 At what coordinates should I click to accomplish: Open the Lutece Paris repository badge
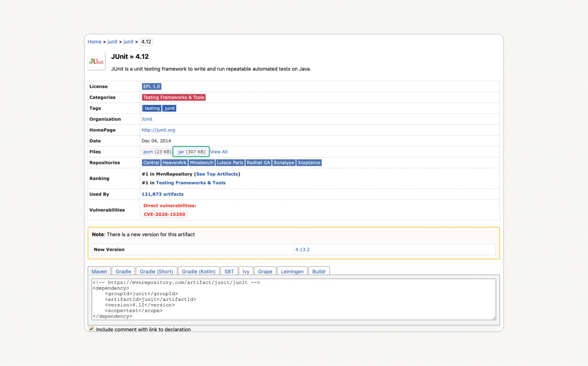[x=230, y=163]
